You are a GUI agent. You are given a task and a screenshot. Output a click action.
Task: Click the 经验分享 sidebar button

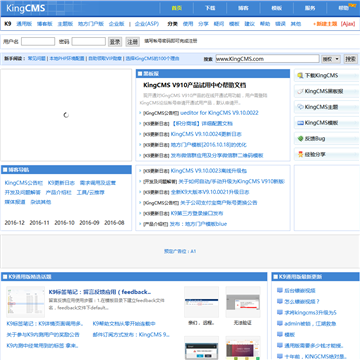click(x=327, y=155)
